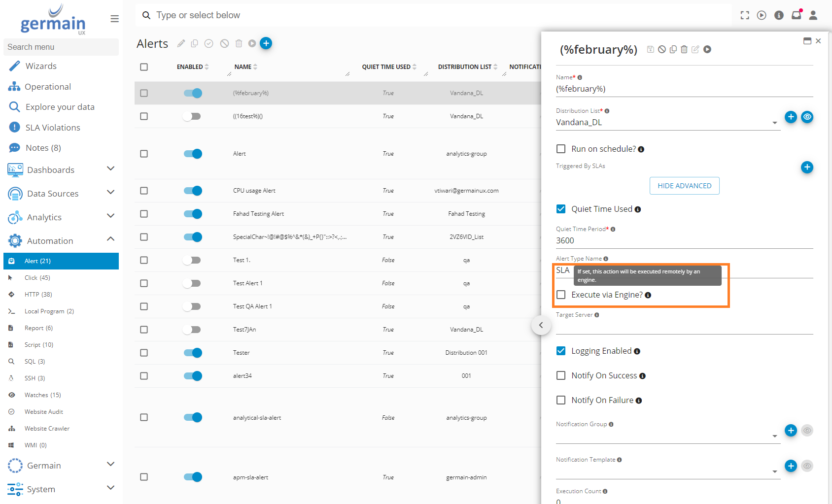The width and height of the screenshot is (832, 504).
Task: Click the Quiet Time Period input field
Action: [684, 240]
